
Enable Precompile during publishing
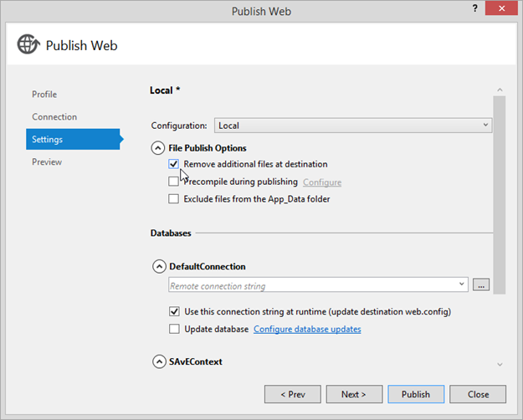point(174,182)
